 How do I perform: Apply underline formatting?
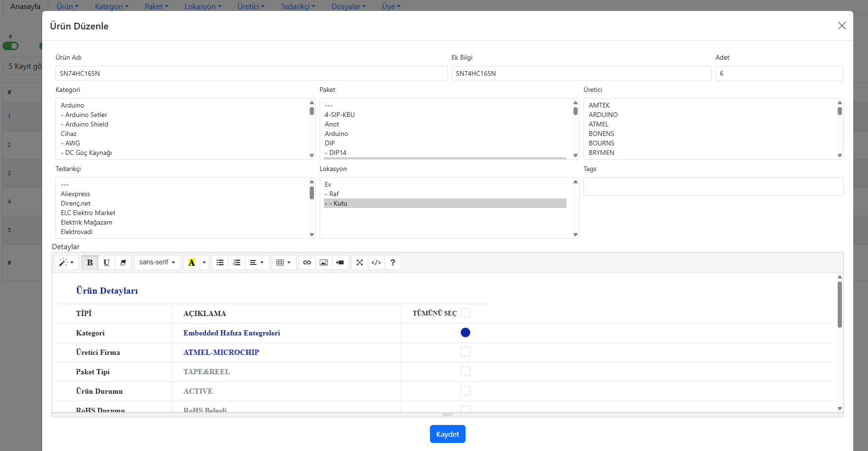point(107,262)
